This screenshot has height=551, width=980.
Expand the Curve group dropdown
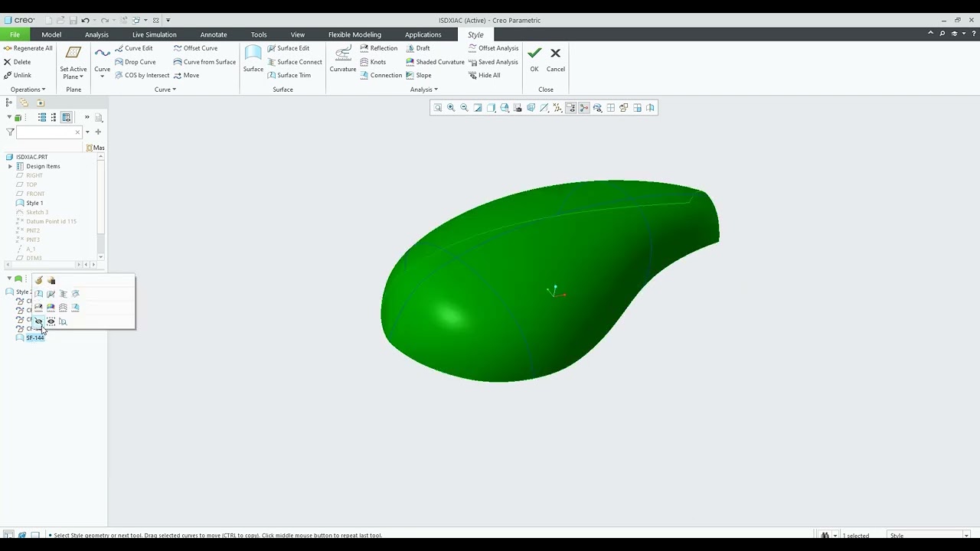pos(165,90)
